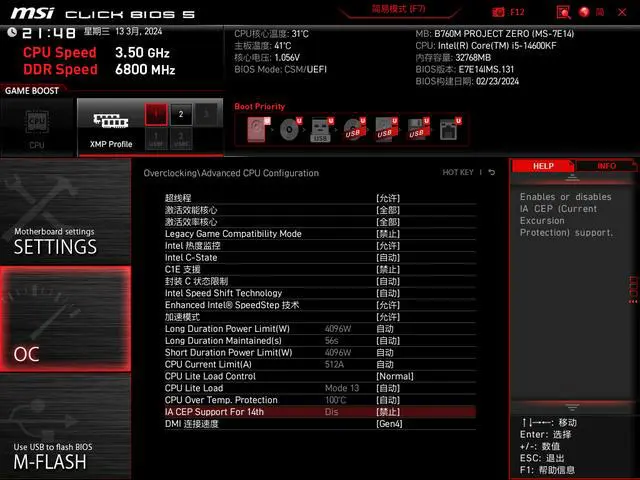640x480 pixels.
Task: Click the back arrow icon beside HOT KEY
Action: (492, 172)
